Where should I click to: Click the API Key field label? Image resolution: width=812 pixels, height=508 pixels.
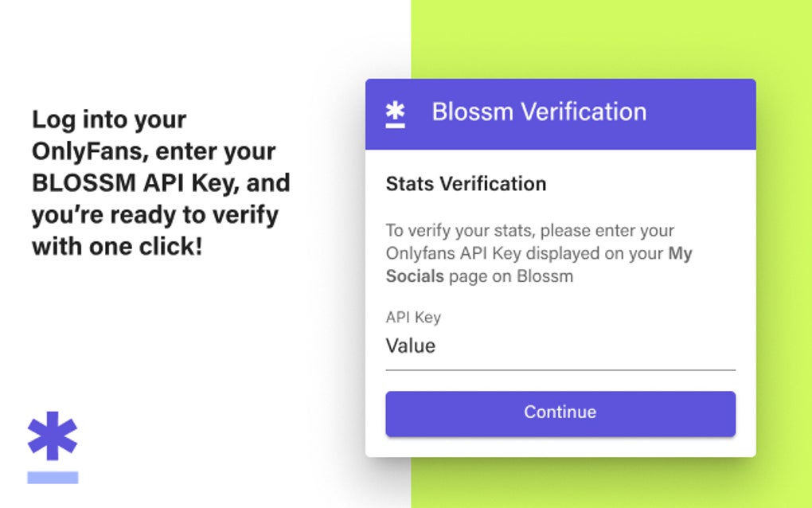pos(412,317)
